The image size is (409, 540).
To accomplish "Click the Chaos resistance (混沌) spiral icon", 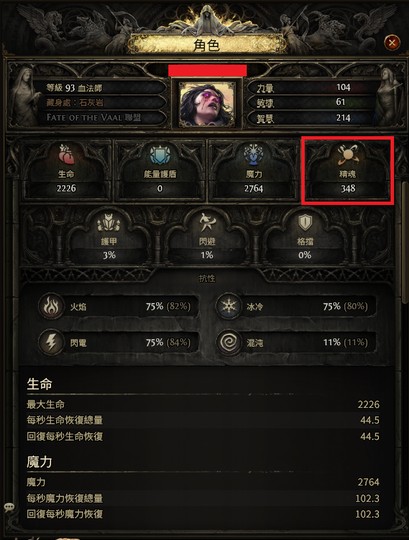I will 229,342.
